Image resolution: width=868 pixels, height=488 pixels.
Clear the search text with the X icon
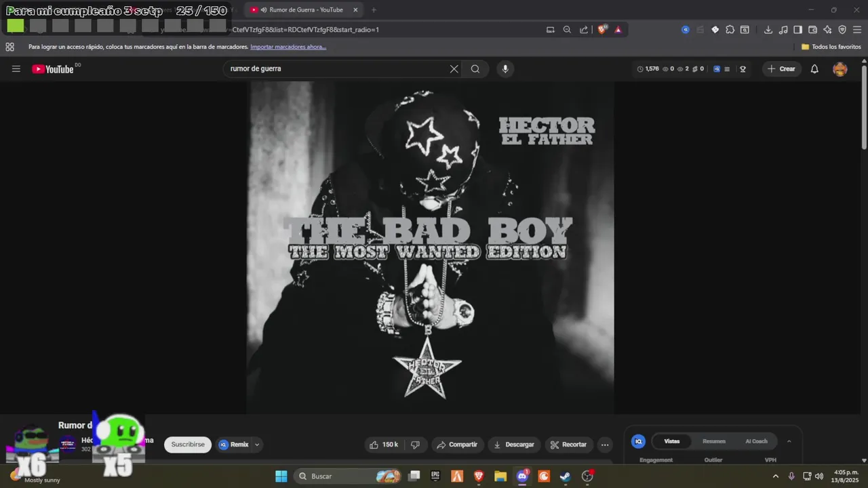454,68
